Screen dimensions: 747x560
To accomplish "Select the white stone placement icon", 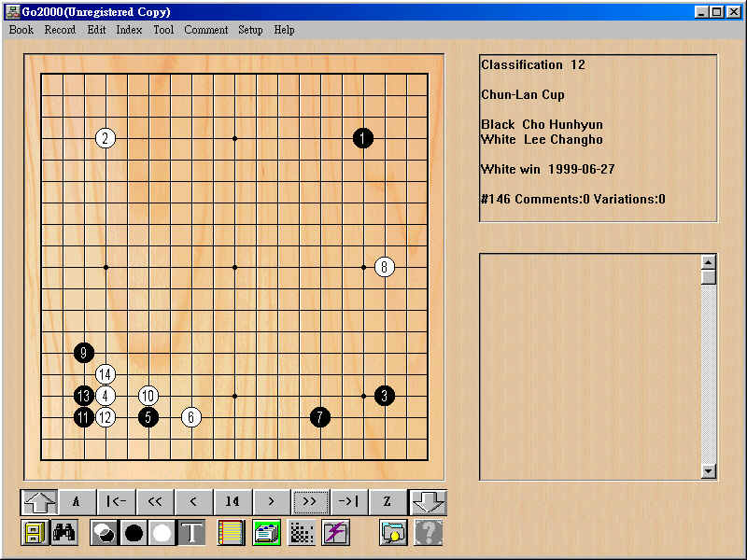I will click(x=162, y=532).
